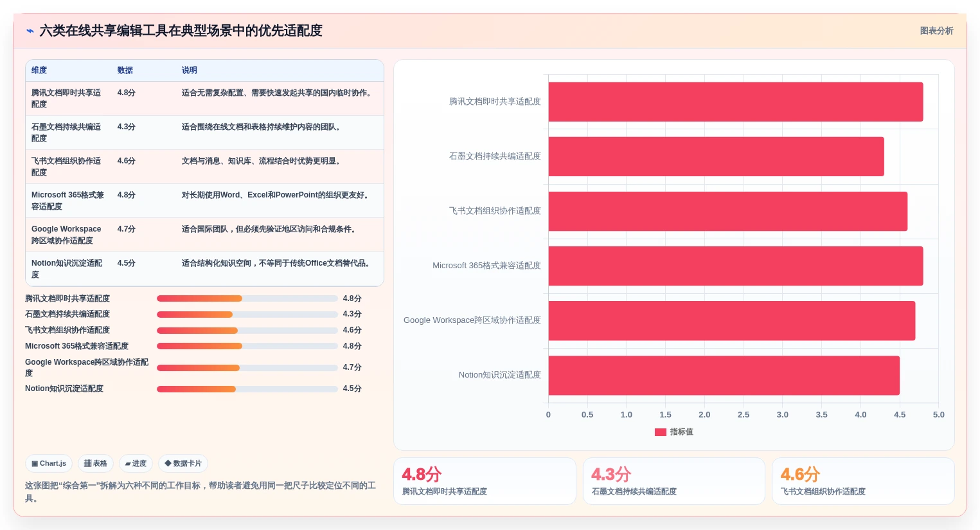The width and height of the screenshot is (980, 530).
Task: Click the Microsoft 365格式兼容适配度 progress bar
Action: pyautogui.click(x=247, y=346)
